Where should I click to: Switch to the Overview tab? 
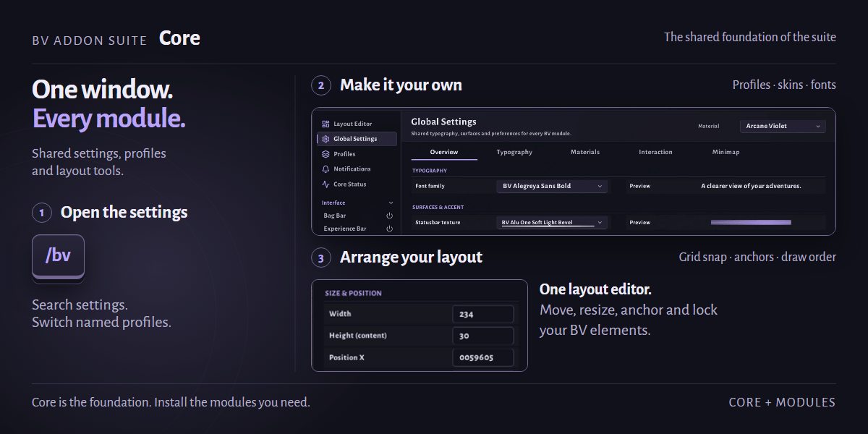point(444,152)
